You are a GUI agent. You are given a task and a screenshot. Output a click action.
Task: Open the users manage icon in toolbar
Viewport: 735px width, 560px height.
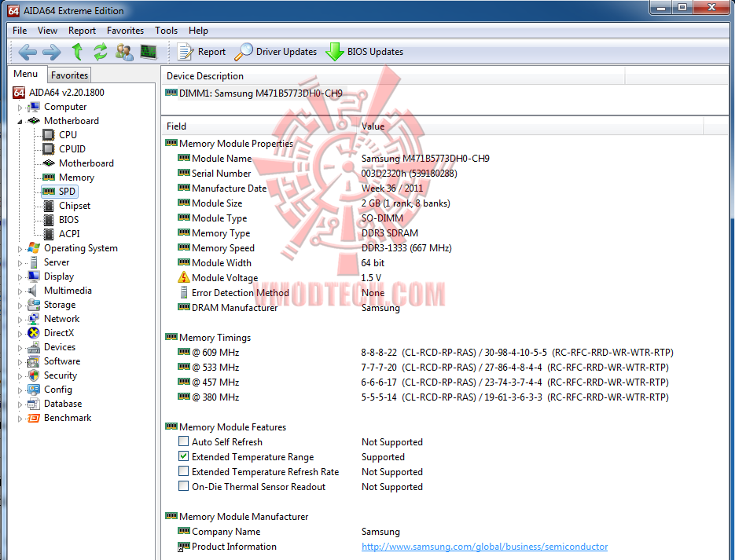point(124,52)
